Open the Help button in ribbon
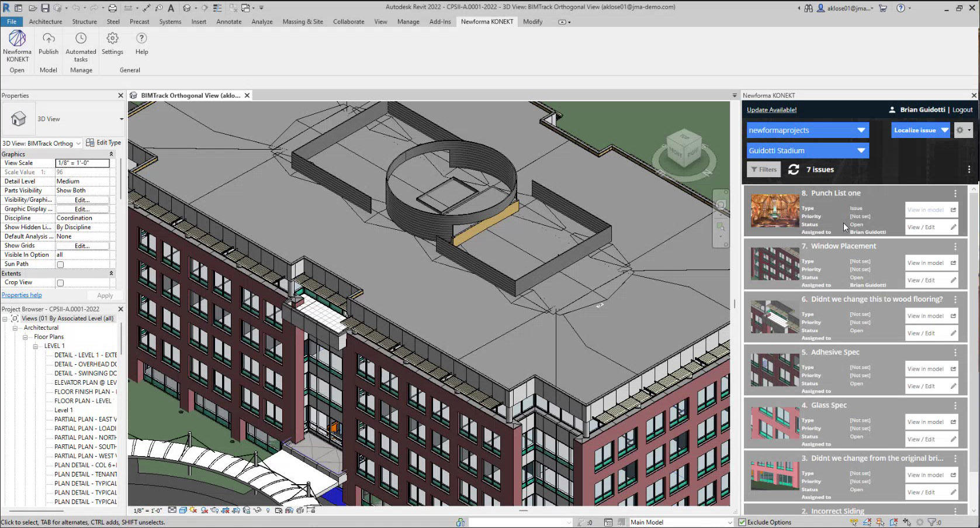 tap(141, 43)
